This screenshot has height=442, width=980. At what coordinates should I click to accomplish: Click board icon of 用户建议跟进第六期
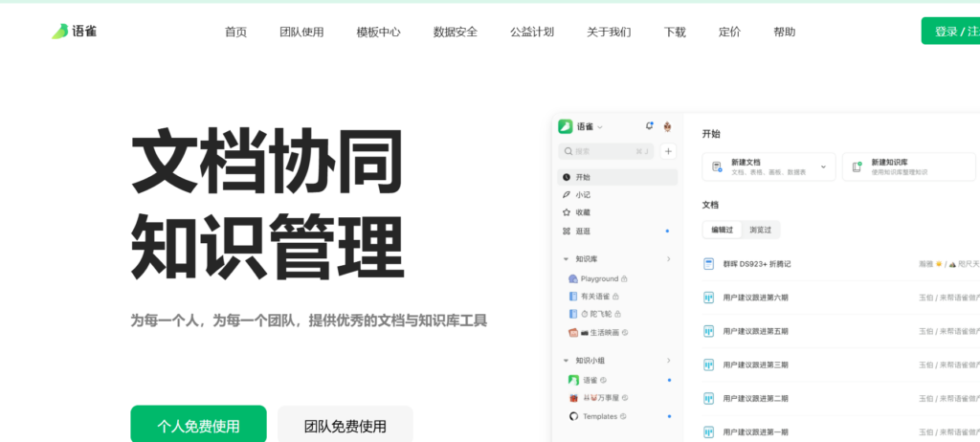coord(709,298)
